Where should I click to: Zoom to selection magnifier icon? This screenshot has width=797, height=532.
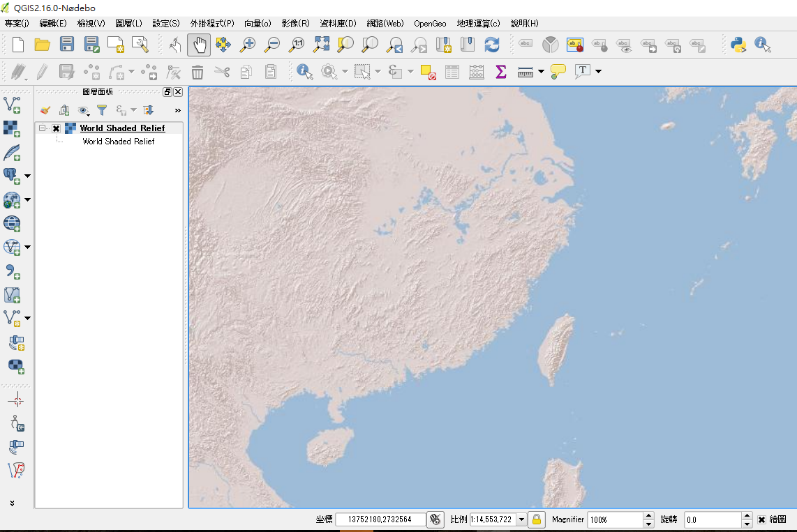tap(345, 45)
